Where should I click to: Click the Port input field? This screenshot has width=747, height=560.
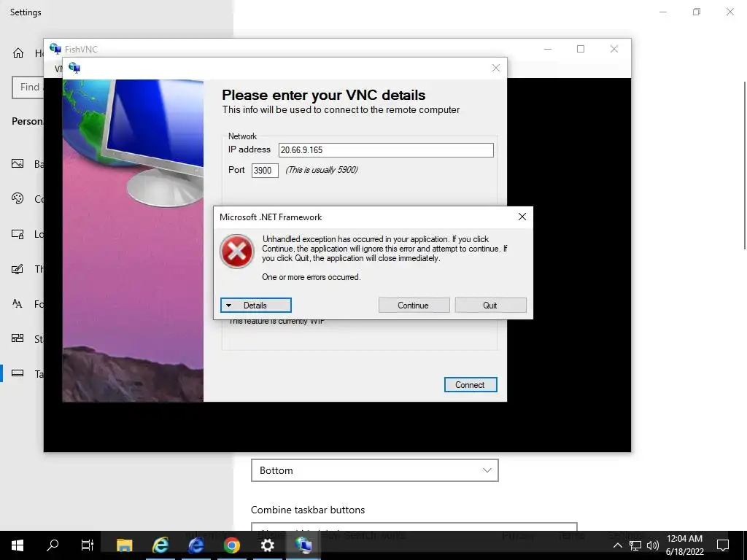[x=265, y=170]
